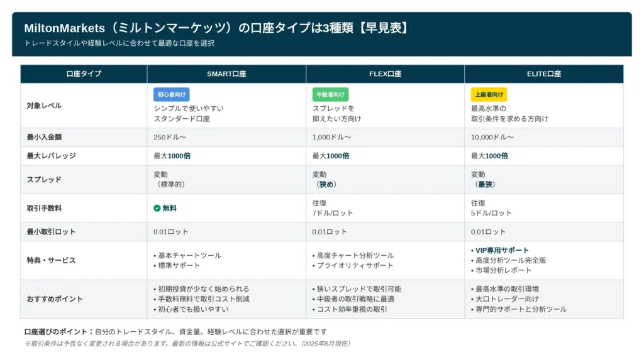Click the "市場分析レポート" bullet
The image size is (644, 362).
click(x=501, y=270)
